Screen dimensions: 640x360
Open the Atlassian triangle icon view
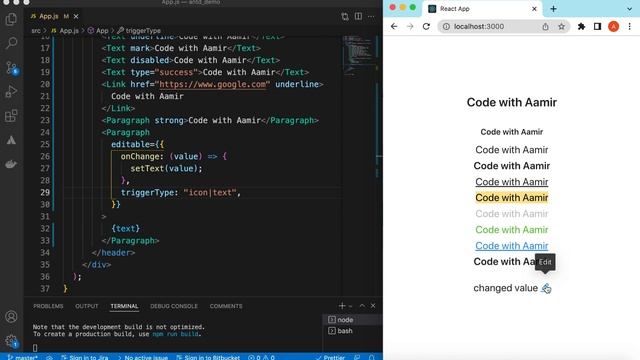(11, 140)
